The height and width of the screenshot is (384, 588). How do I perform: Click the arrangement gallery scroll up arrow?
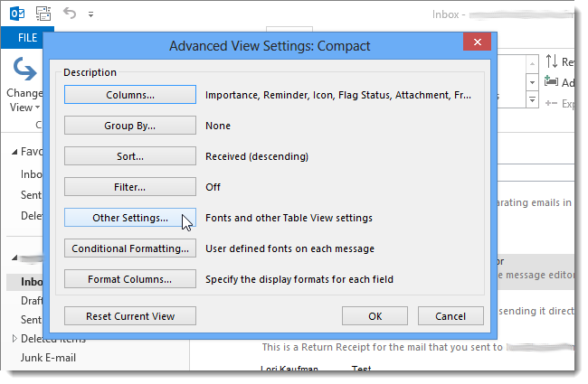pos(532,64)
